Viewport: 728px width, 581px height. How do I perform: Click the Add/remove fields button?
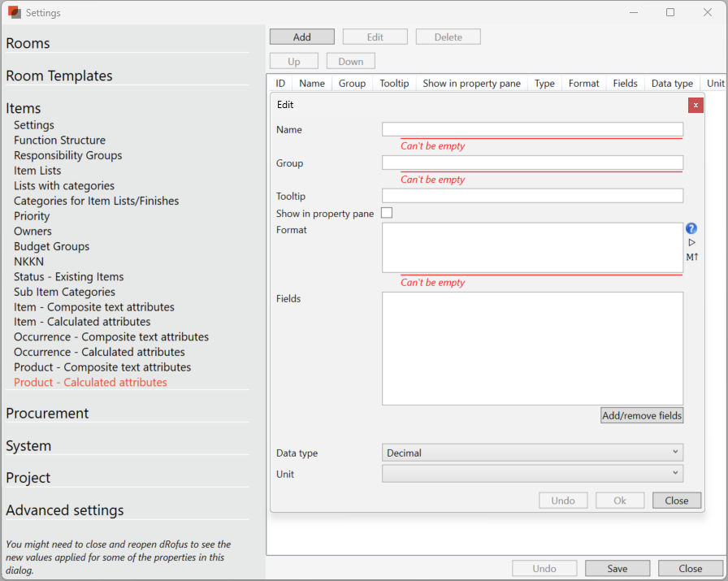641,415
